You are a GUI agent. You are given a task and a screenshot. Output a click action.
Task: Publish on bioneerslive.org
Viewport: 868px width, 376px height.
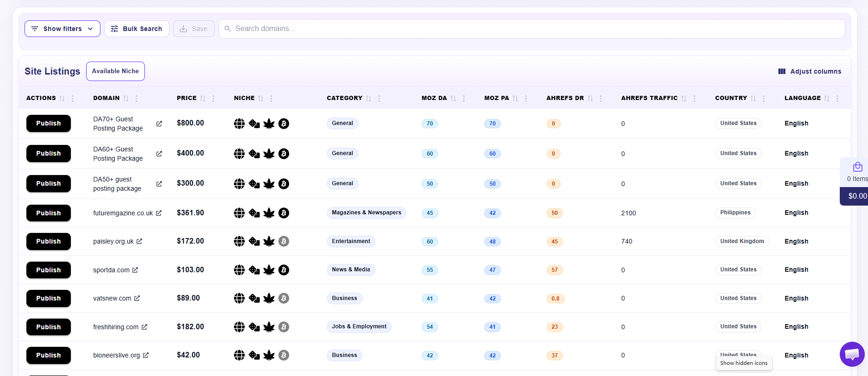click(49, 355)
